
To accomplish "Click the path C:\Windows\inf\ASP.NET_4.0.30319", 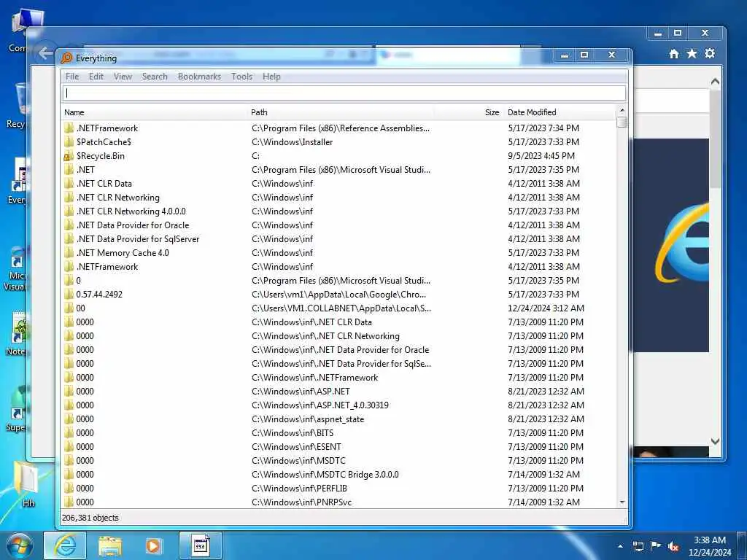I will point(320,405).
